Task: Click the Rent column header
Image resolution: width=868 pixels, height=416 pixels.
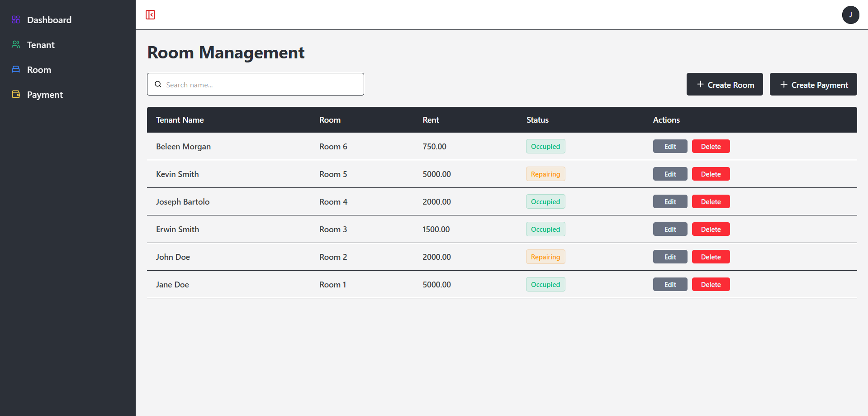Action: point(431,120)
